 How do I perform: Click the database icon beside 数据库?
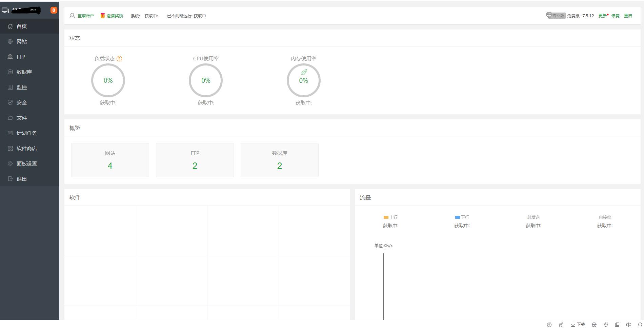pos(10,72)
